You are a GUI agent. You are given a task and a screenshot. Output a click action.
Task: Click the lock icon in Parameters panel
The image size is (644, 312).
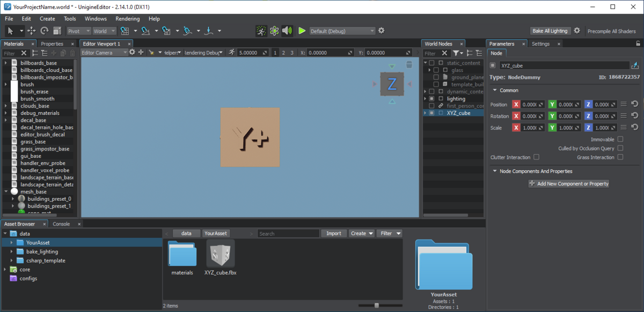[638, 43]
